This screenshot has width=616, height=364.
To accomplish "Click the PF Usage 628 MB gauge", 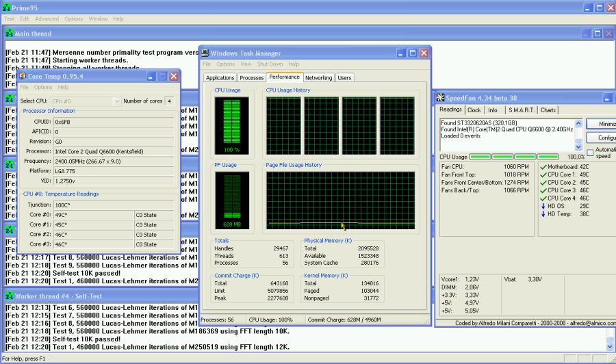I will [232, 200].
